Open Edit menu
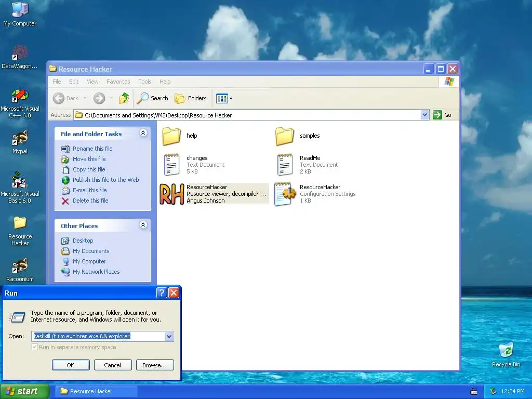The image size is (532, 399). click(x=74, y=82)
